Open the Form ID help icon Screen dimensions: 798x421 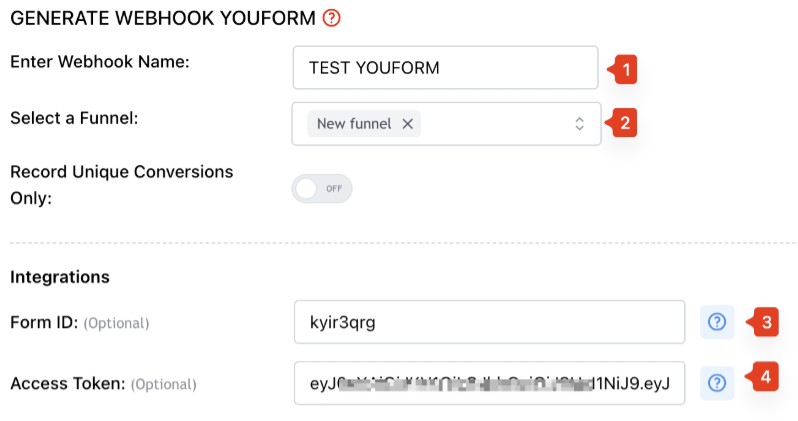(x=717, y=322)
